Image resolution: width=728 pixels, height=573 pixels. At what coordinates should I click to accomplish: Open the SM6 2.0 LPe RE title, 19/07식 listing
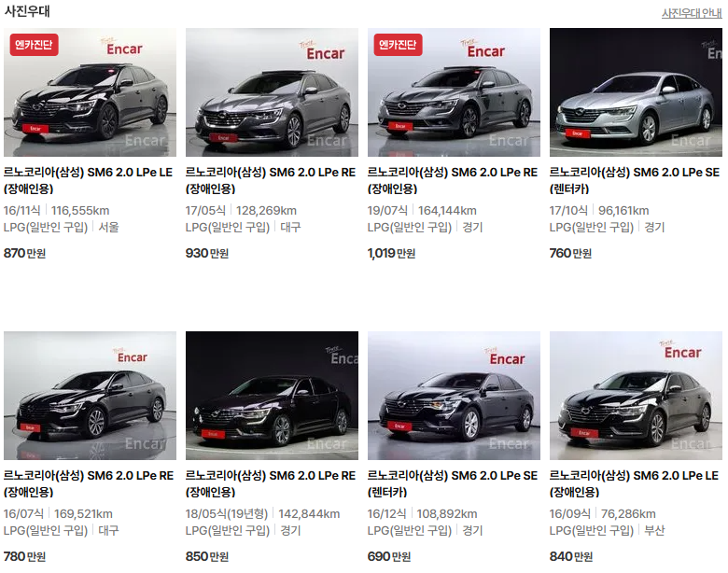point(453,180)
